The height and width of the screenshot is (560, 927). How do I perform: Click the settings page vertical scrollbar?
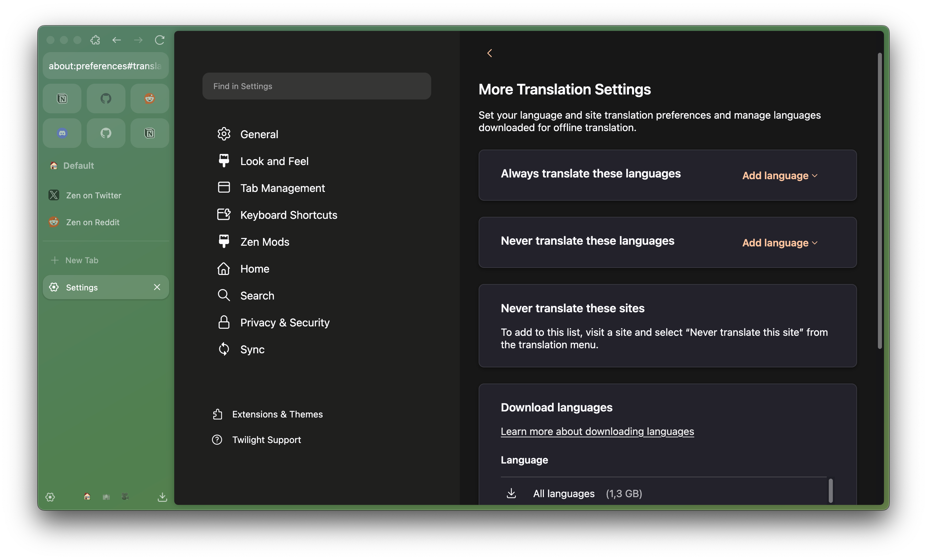[x=880, y=201]
